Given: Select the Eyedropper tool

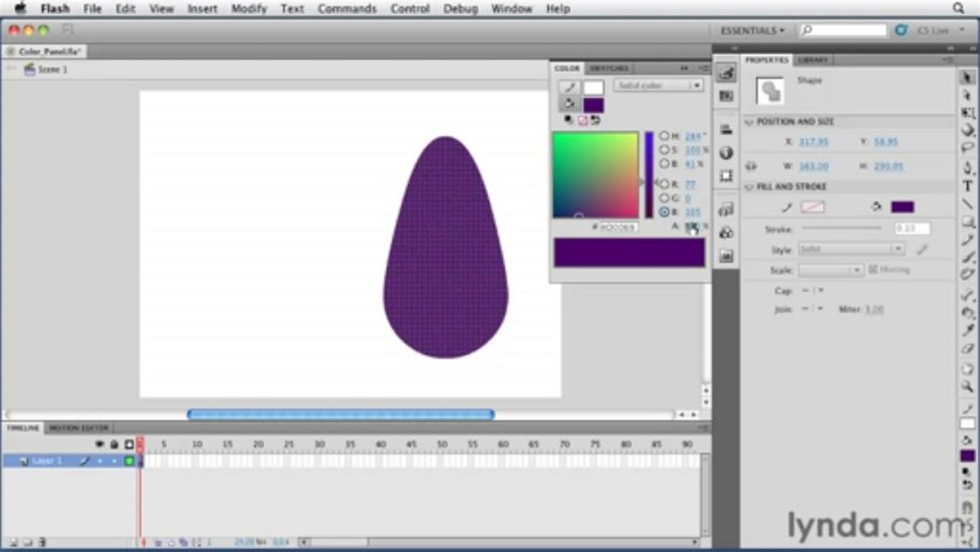Looking at the screenshot, I should 968,330.
